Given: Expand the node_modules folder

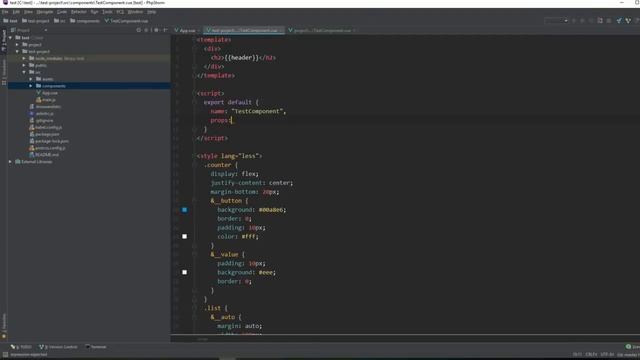Looking at the screenshot, I should [x=24, y=58].
